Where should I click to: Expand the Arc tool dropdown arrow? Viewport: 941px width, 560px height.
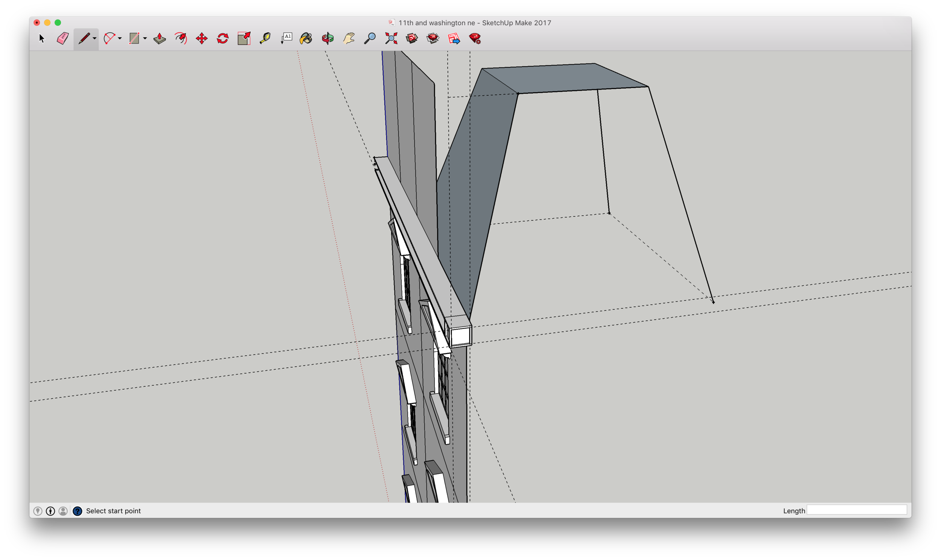(x=120, y=38)
